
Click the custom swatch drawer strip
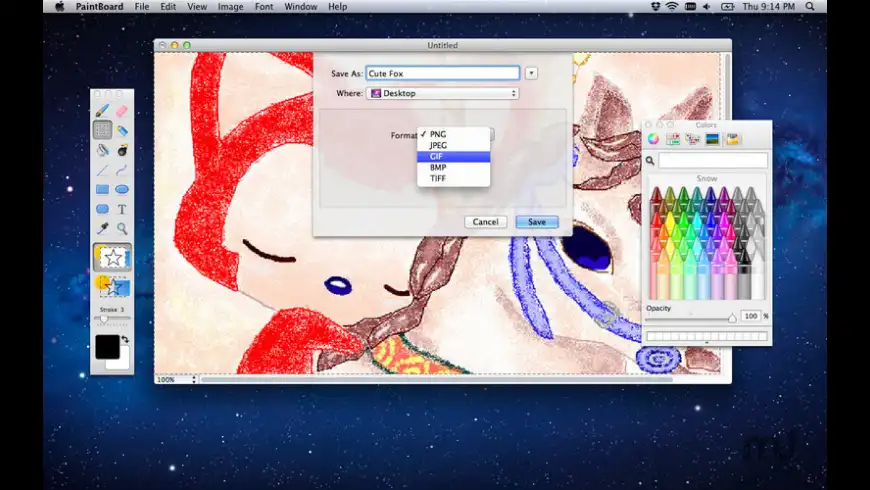coord(707,336)
